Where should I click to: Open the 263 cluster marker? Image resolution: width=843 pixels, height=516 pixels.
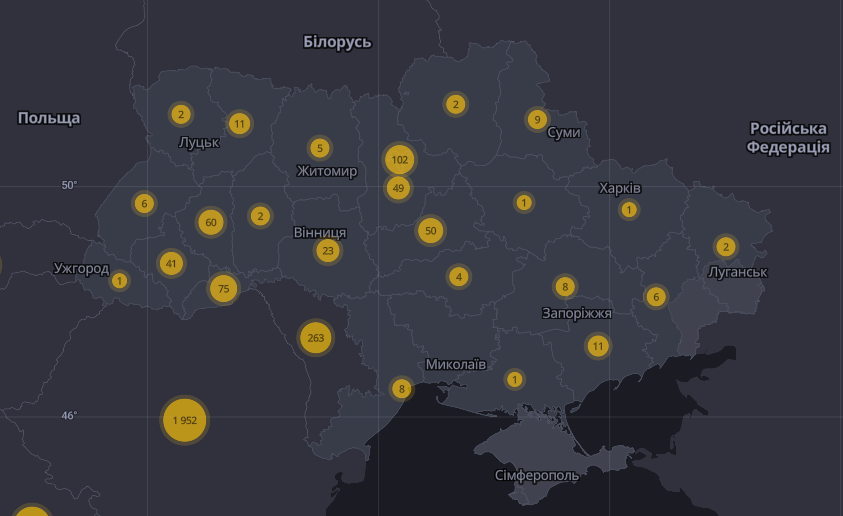click(x=316, y=337)
